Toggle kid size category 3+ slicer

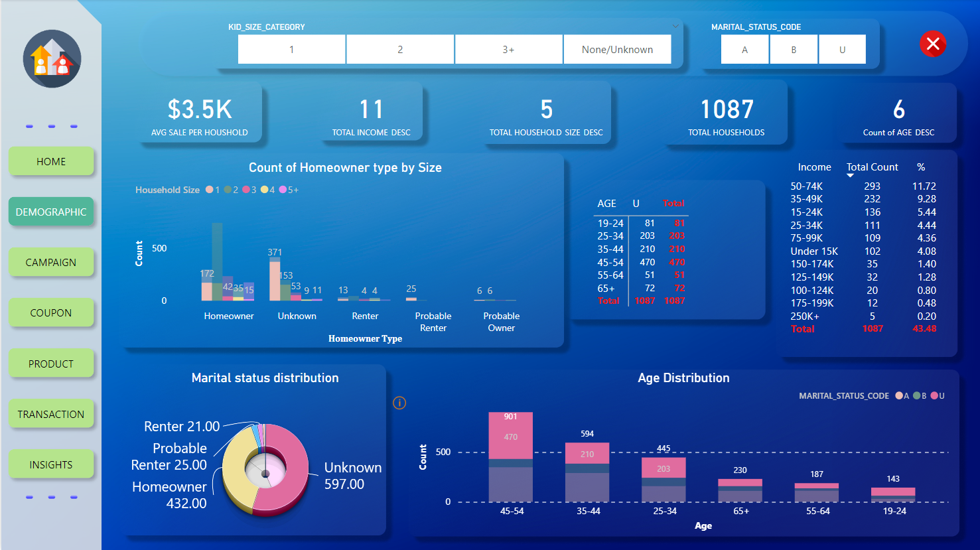coord(508,50)
